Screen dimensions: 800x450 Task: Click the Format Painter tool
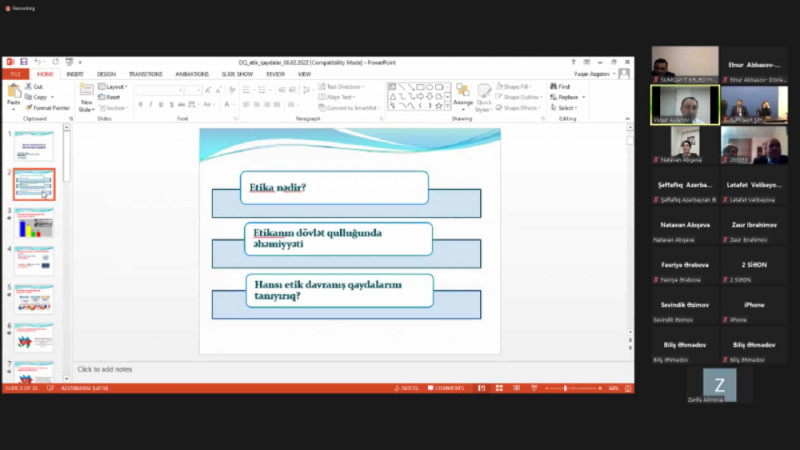pyautogui.click(x=47, y=108)
